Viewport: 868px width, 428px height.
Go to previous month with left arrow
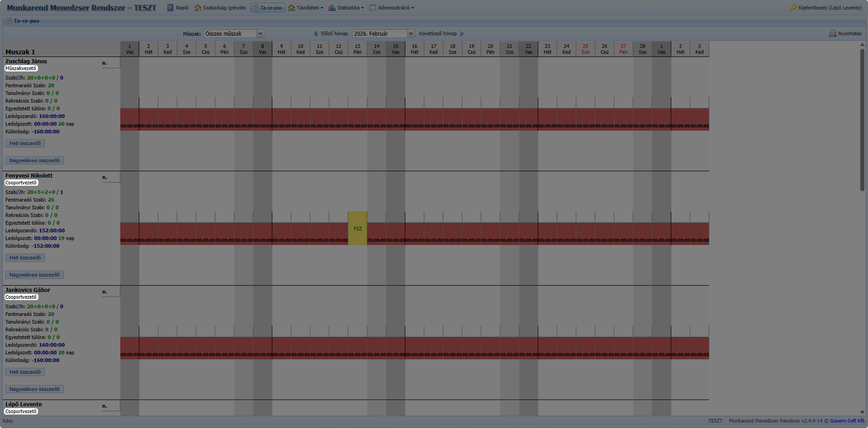[x=316, y=33]
